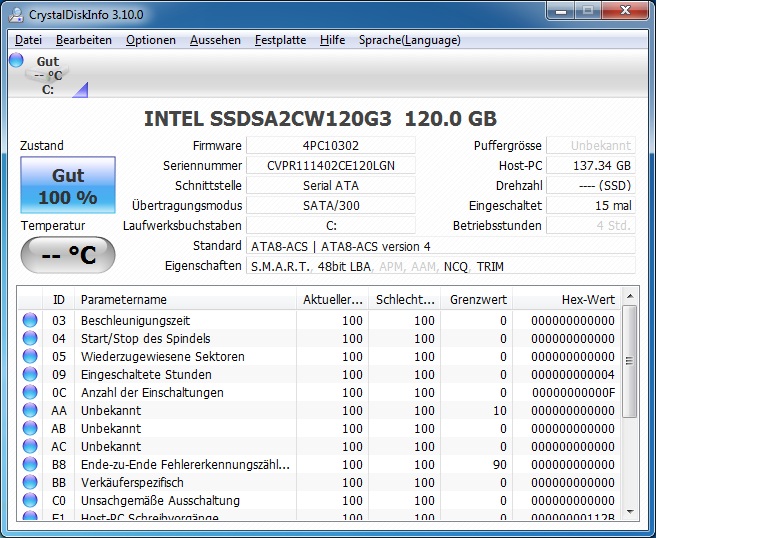Click the Hex-Wert column header

[x=567, y=299]
